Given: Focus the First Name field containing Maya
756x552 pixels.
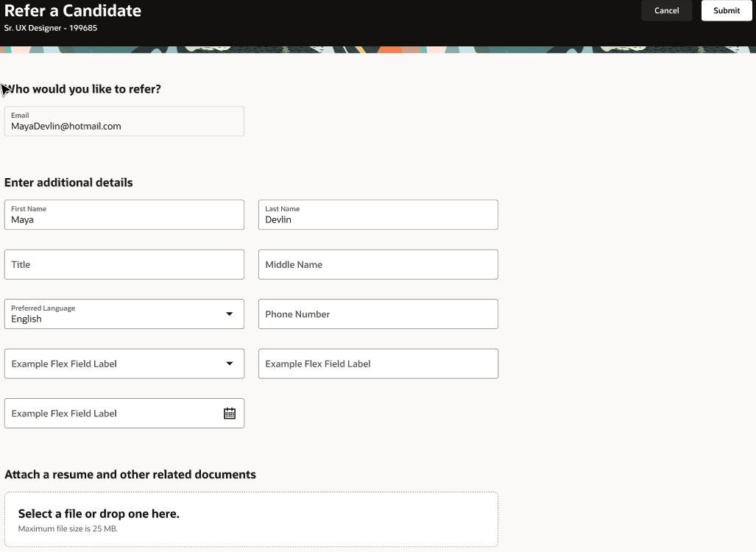Looking at the screenshot, I should (124, 214).
